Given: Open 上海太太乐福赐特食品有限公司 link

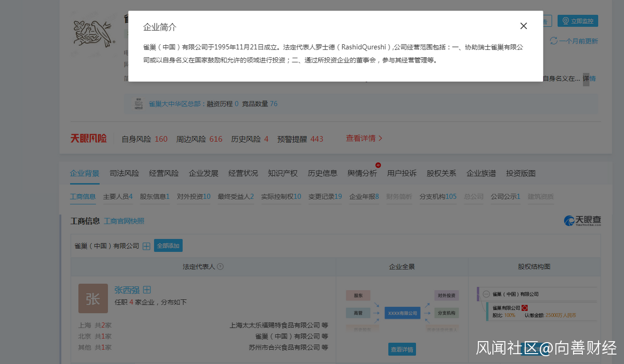Looking at the screenshot, I should [275, 326].
